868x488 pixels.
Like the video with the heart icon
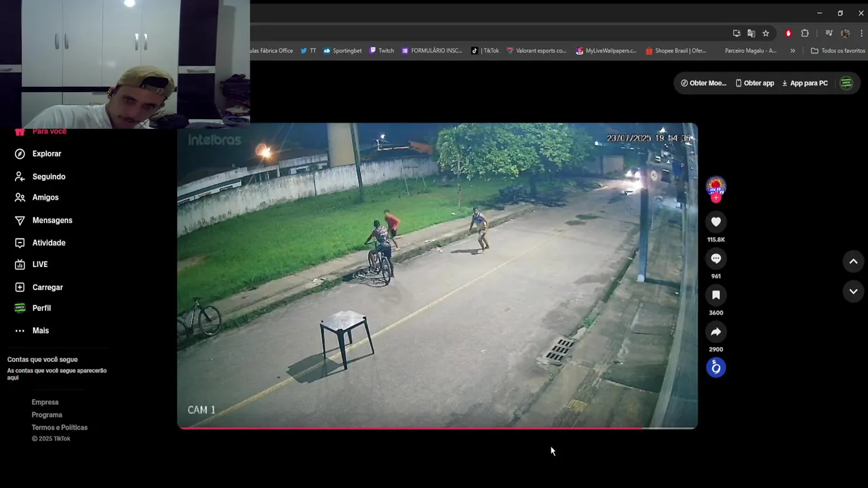[715, 222]
